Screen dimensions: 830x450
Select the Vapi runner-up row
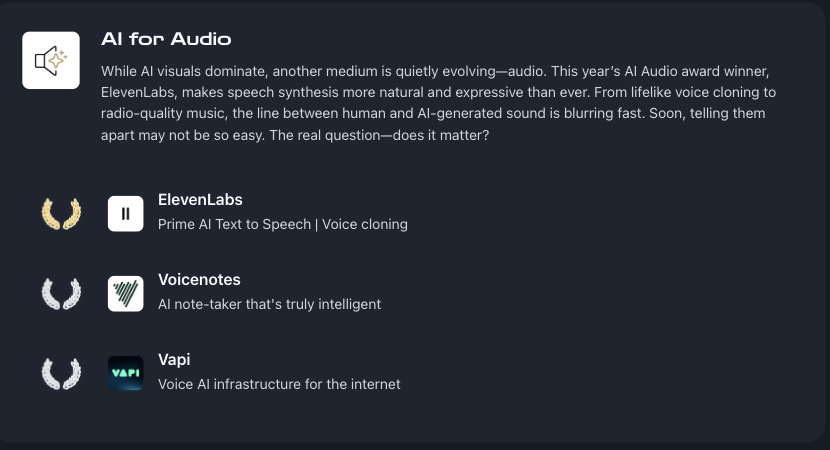(409, 373)
